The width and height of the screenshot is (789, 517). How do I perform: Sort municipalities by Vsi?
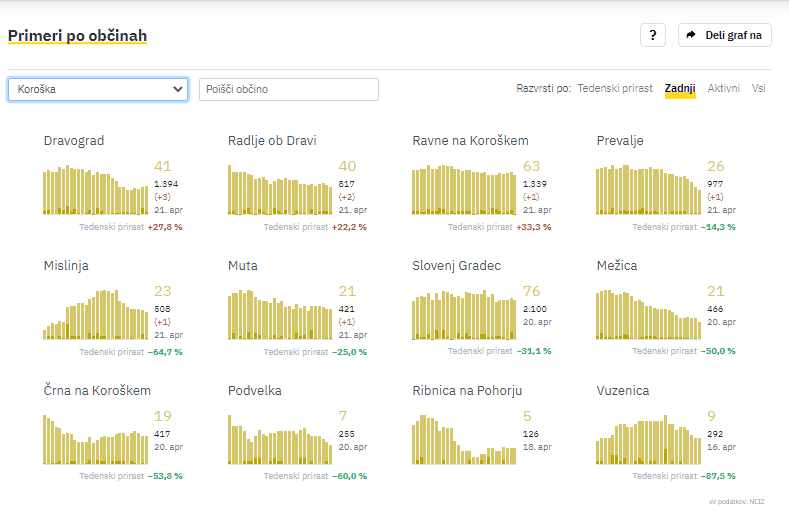tap(759, 88)
